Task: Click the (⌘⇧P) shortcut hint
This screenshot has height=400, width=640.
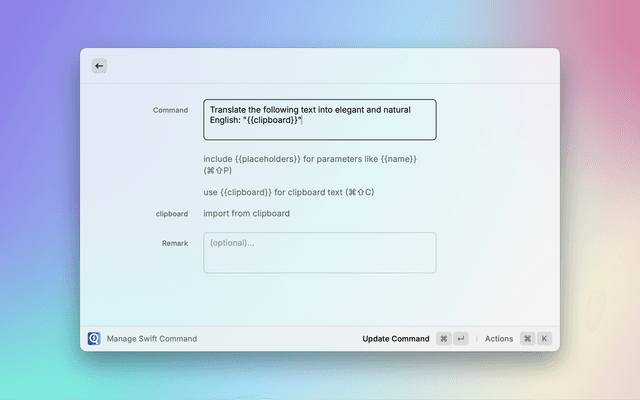Action: (x=218, y=170)
